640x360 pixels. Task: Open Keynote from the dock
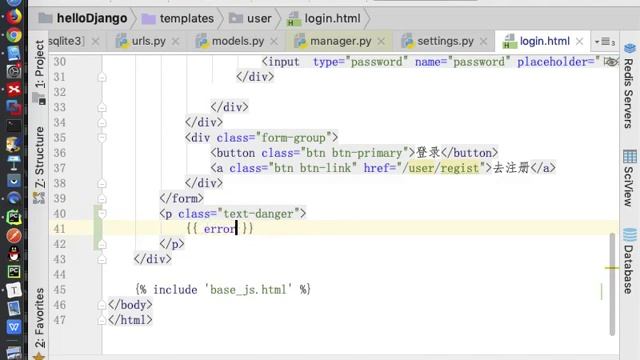pos(14,162)
